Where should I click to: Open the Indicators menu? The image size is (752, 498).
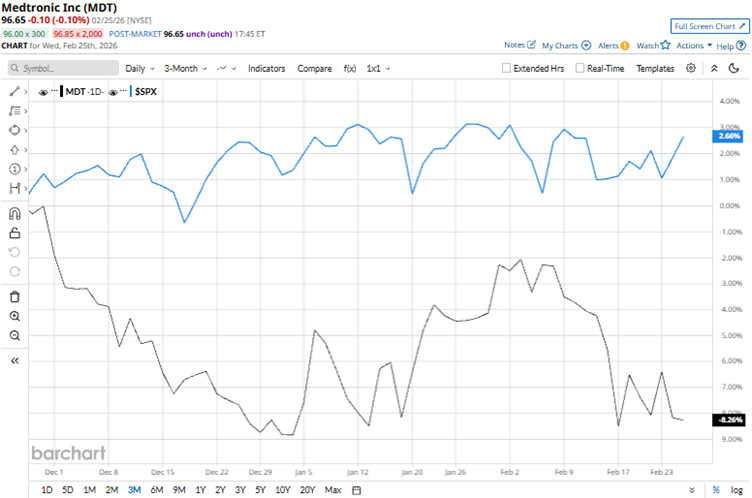267,69
